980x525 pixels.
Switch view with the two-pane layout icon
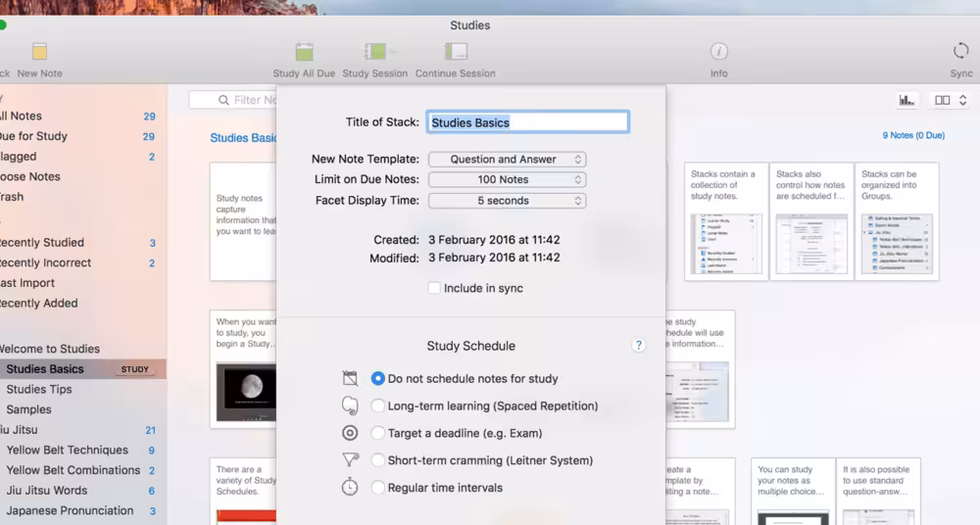tap(942, 100)
